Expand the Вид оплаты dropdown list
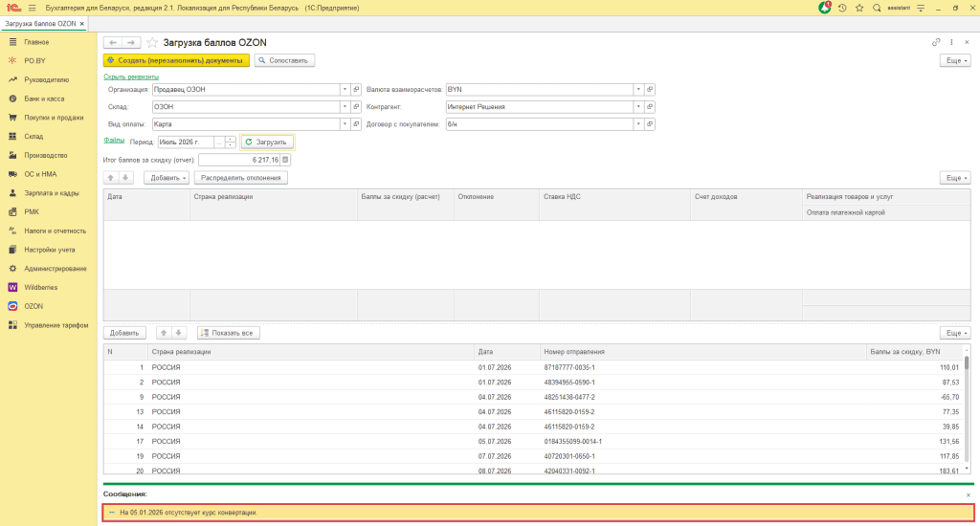This screenshot has height=526, width=980. pos(345,124)
